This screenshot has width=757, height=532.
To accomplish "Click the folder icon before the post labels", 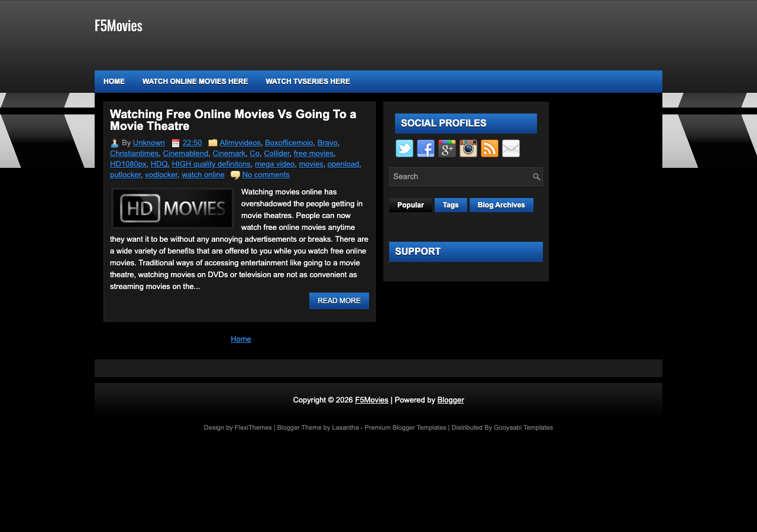I will point(212,142).
